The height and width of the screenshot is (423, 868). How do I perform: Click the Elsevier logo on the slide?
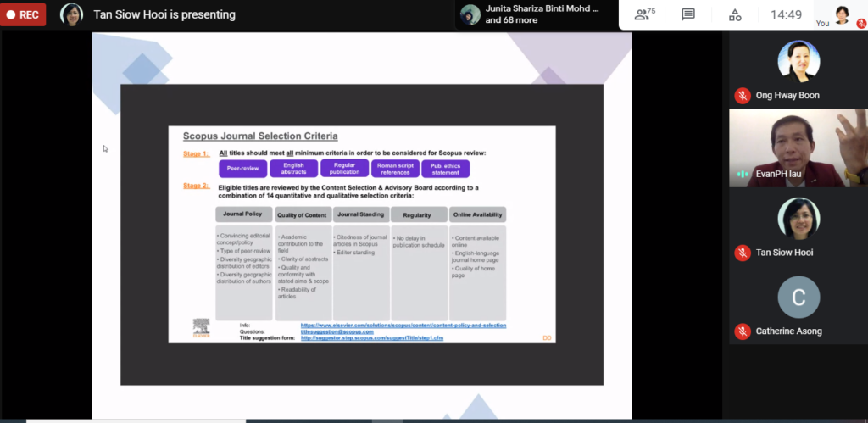tap(201, 328)
